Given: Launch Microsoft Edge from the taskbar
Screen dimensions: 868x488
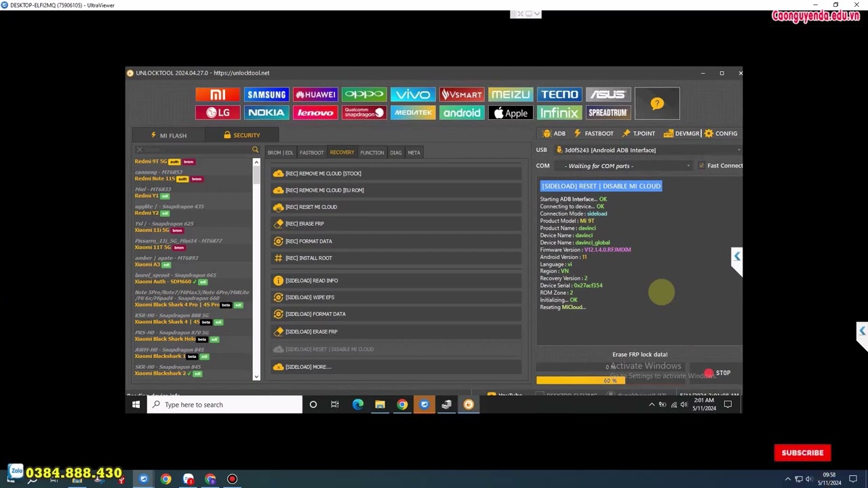Looking at the screenshot, I should [357, 405].
